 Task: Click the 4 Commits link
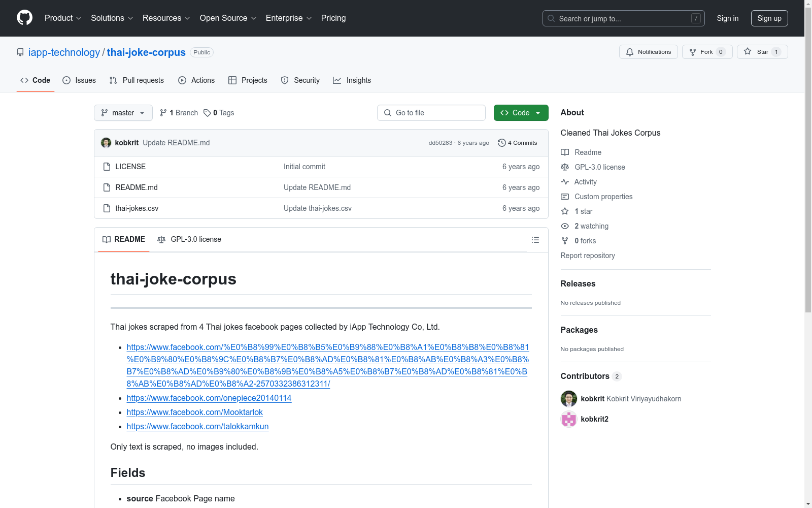tap(518, 143)
